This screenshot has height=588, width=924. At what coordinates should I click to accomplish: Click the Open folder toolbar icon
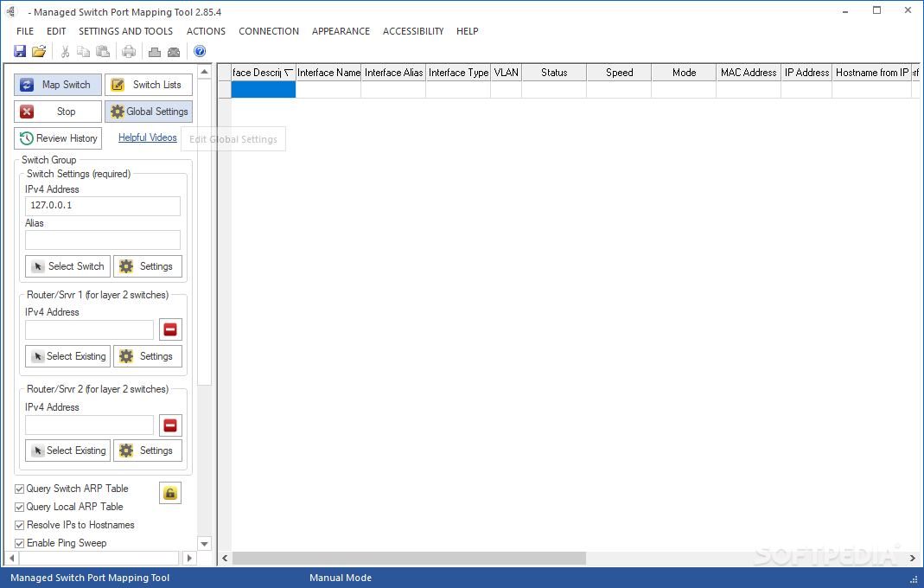(x=39, y=51)
